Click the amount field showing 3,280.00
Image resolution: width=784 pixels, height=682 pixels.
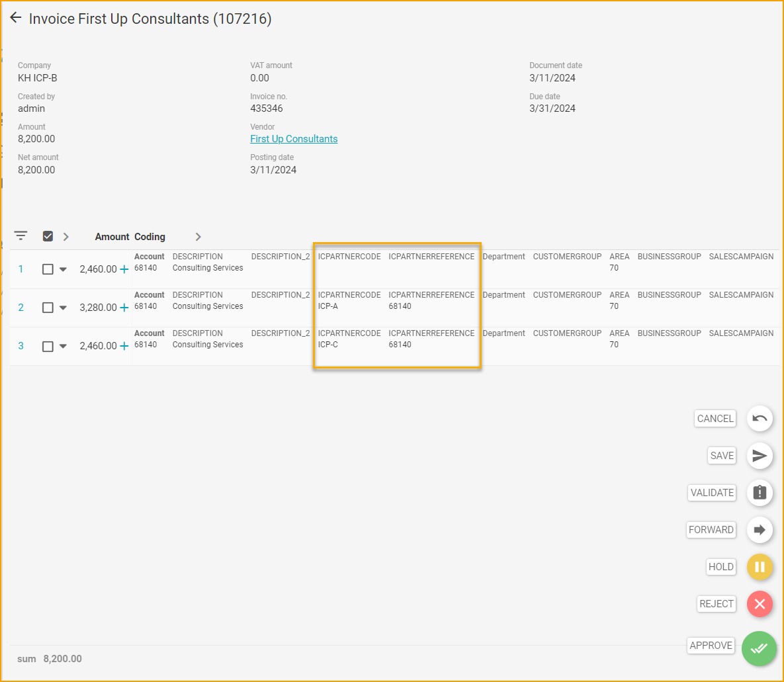coord(99,307)
